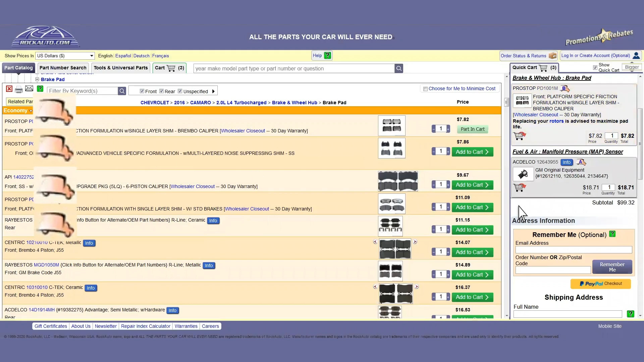Click the Bigger quick cart button
644x362 pixels.
632,67
